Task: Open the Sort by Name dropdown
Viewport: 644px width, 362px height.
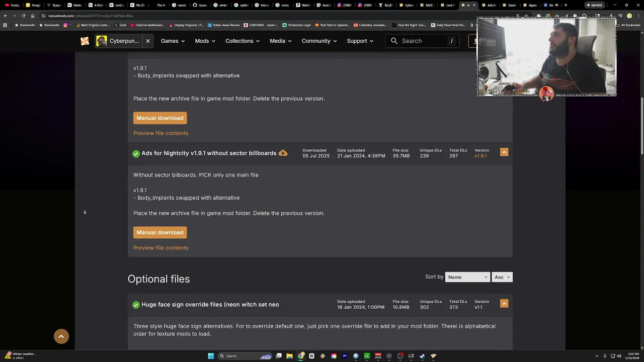Action: point(467,277)
